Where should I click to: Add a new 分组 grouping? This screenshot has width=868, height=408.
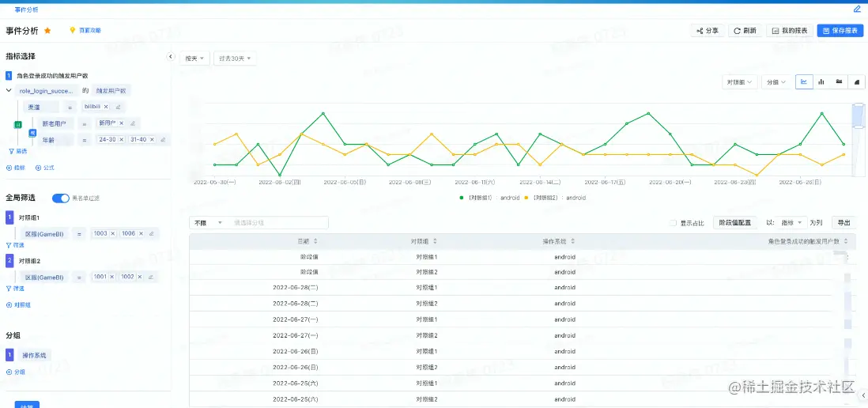click(16, 372)
